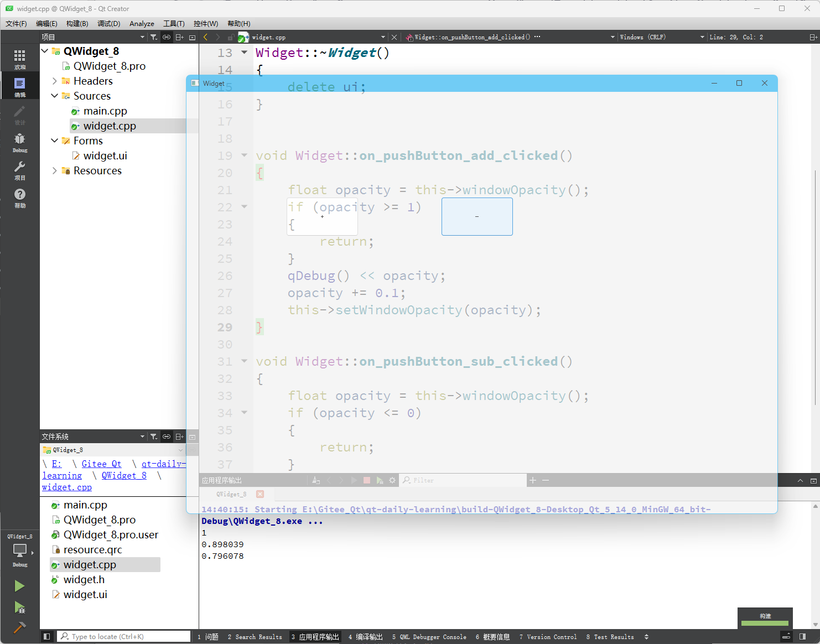820x644 pixels.
Task: Switch to QML Debugger Console tab
Action: 429,637
